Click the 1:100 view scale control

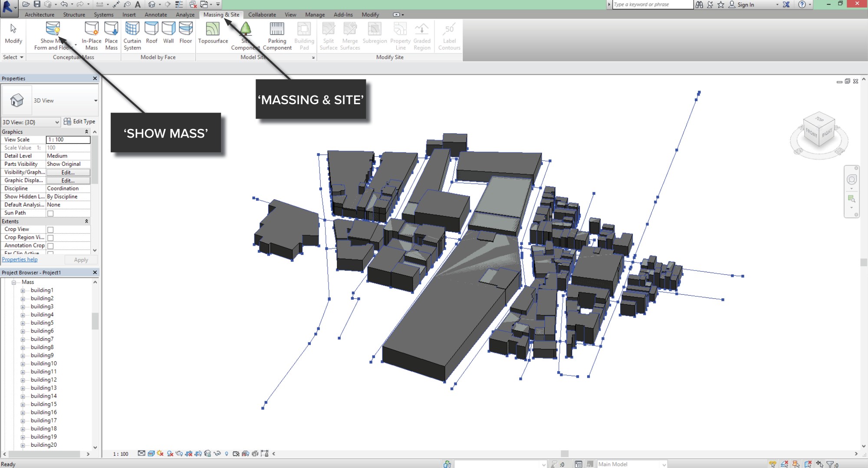coord(120,454)
